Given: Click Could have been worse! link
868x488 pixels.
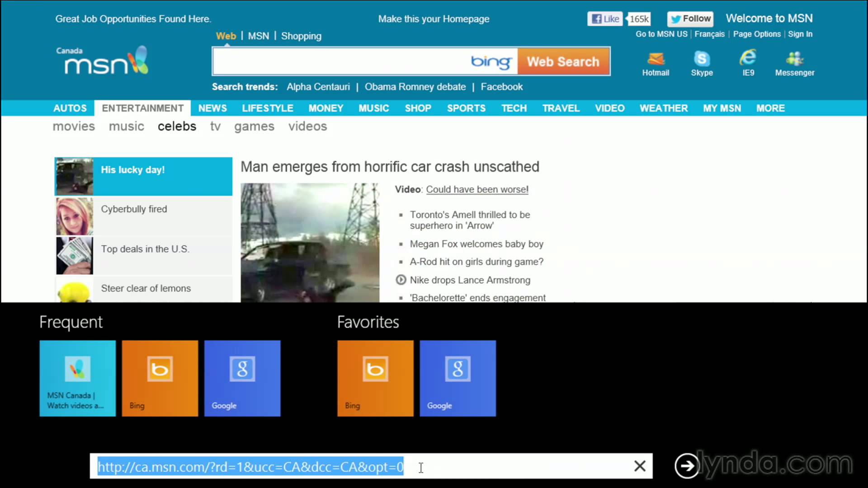Looking at the screenshot, I should coord(477,189).
